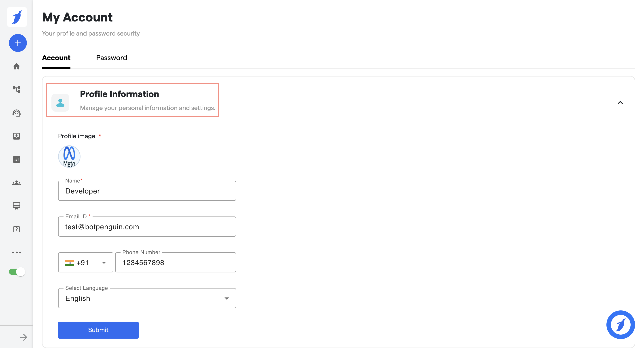Click the Phone Number input field
The width and height of the screenshot is (644, 348).
pos(176,263)
